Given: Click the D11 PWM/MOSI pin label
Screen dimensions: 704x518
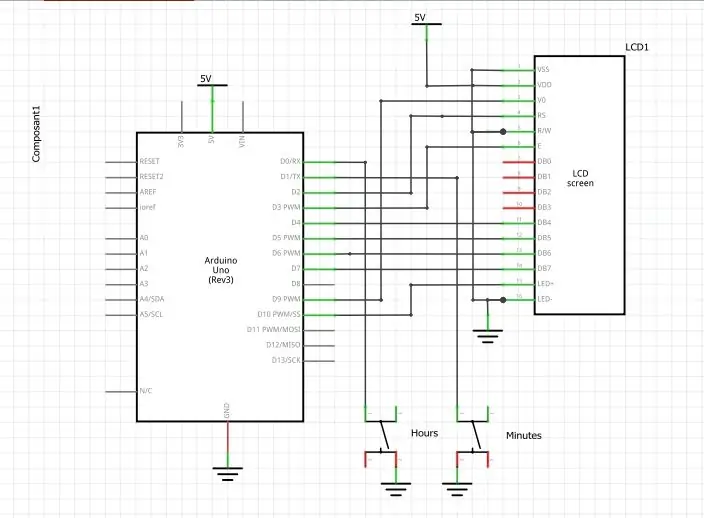Looking at the screenshot, I should tap(273, 329).
